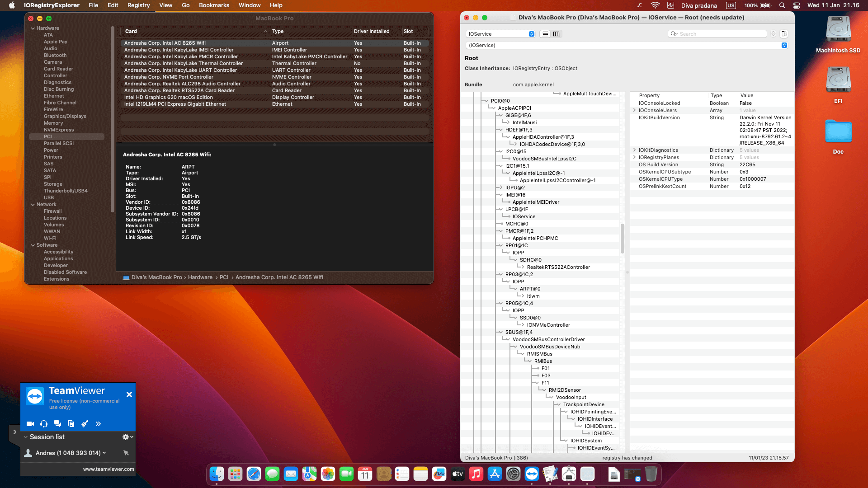The height and width of the screenshot is (488, 868).
Task: Switch registry view to list mode
Action: click(x=545, y=34)
